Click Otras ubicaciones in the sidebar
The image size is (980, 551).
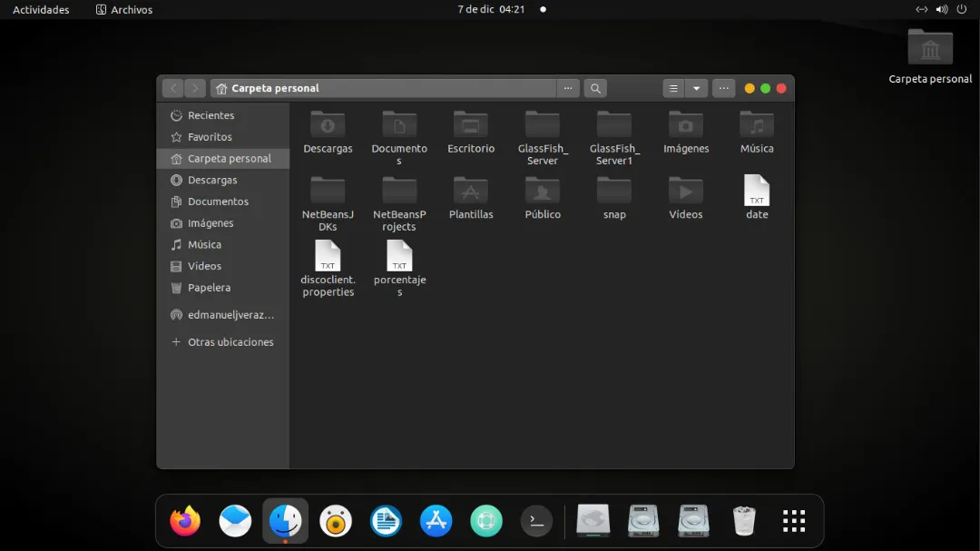tap(223, 342)
